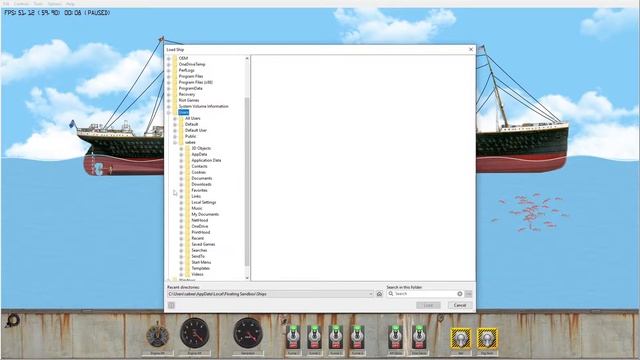The height and width of the screenshot is (360, 640).
Task: Open the Tools menu
Action: pyautogui.click(x=38, y=4)
